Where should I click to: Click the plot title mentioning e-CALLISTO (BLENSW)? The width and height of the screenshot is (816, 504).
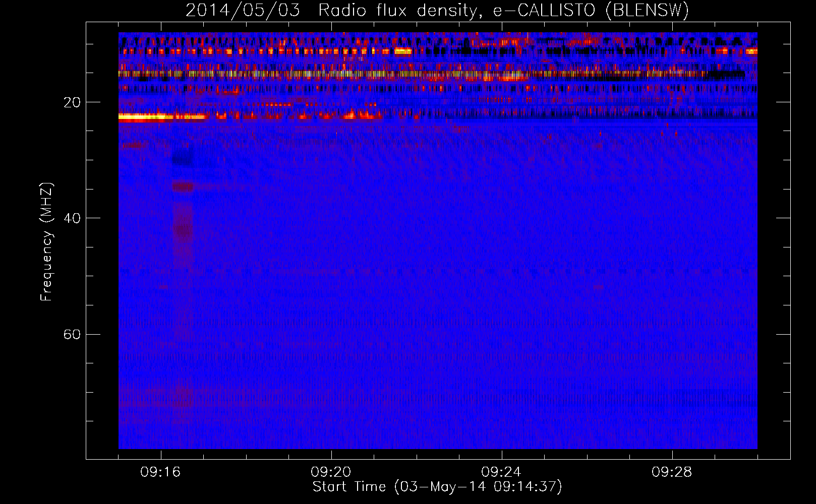[437, 11]
